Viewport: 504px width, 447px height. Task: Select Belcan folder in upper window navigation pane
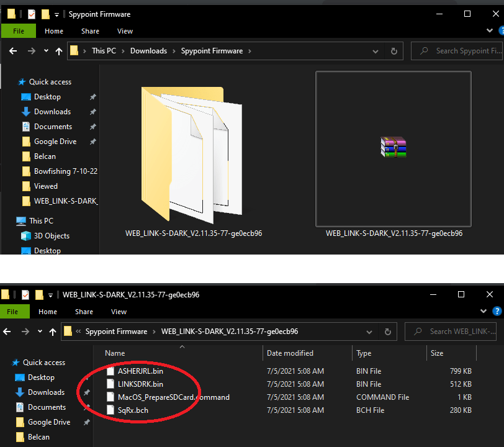click(45, 156)
